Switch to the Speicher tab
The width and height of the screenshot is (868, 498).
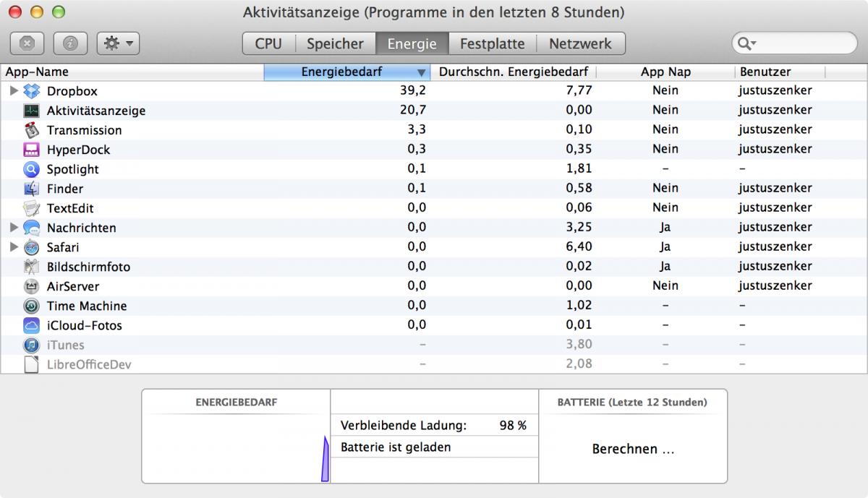tap(335, 43)
